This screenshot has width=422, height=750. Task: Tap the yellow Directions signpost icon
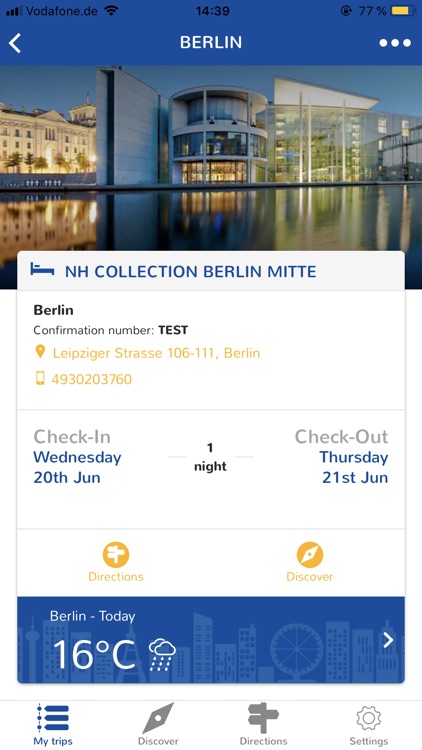116,555
